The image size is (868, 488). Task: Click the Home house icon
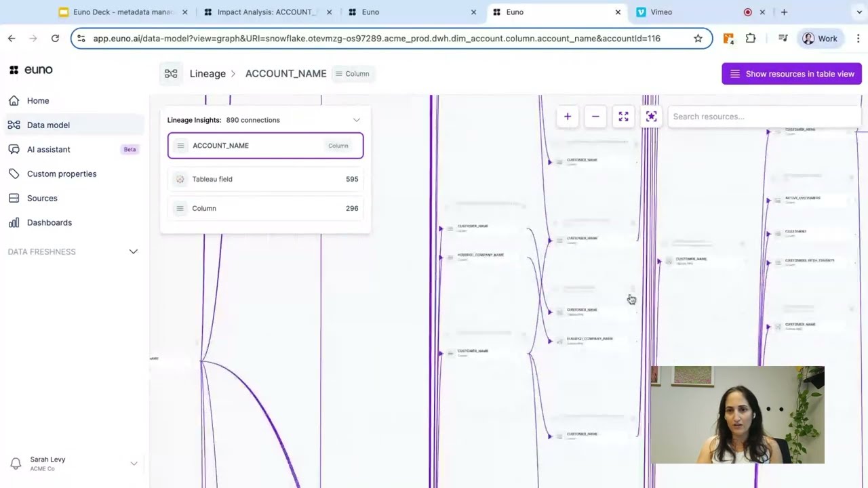point(14,100)
